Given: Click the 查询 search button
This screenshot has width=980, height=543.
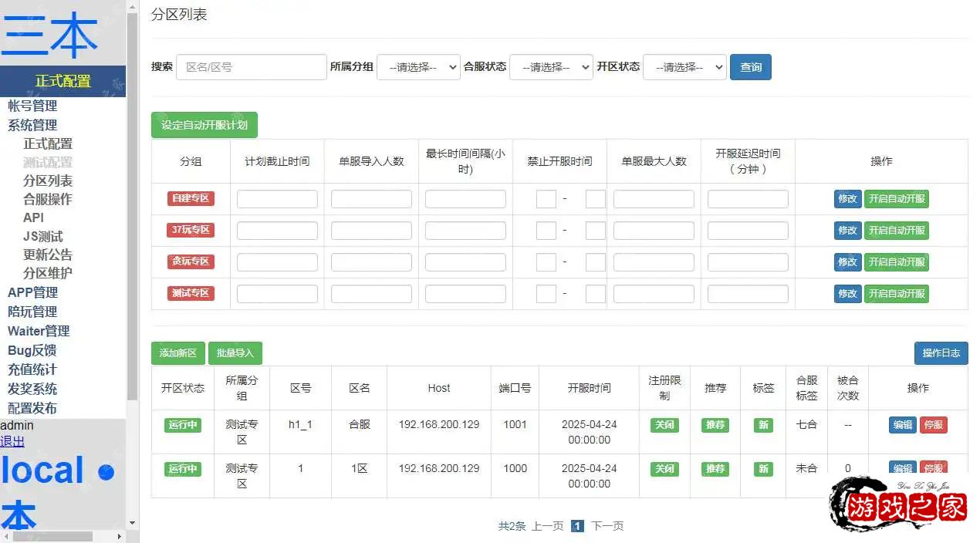Looking at the screenshot, I should pos(750,67).
